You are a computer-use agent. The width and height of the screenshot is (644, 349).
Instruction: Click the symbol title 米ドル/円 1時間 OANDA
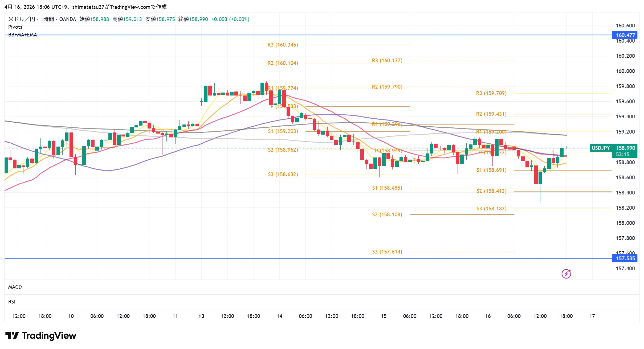tap(42, 19)
